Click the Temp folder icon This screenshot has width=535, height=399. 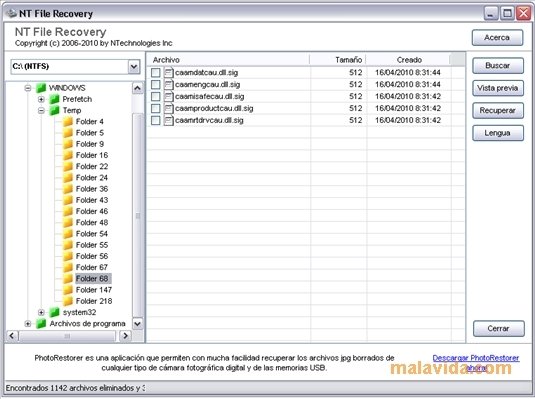tap(55, 111)
